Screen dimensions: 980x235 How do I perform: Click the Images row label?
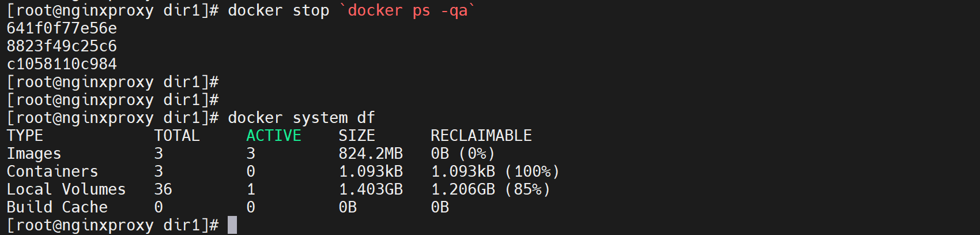coord(34,154)
